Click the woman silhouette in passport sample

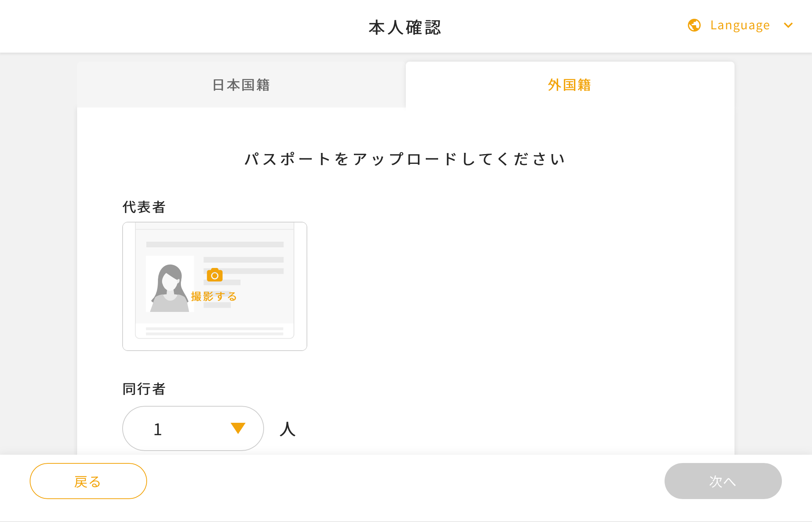coord(170,288)
